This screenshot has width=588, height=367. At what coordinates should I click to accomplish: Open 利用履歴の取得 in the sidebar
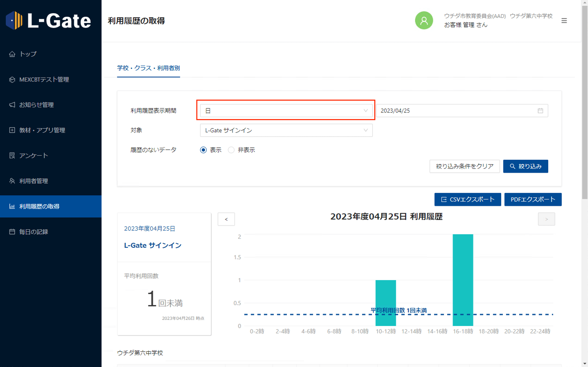tap(39, 206)
